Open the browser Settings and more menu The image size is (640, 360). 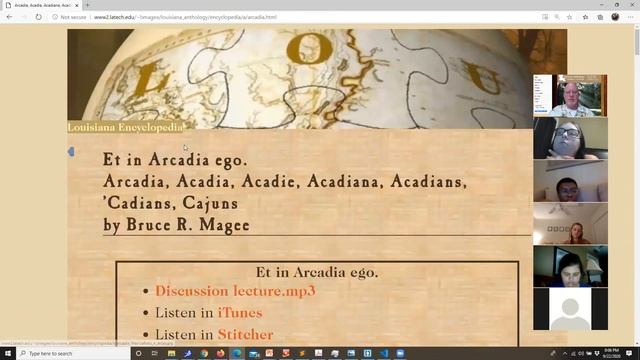pyautogui.click(x=631, y=17)
